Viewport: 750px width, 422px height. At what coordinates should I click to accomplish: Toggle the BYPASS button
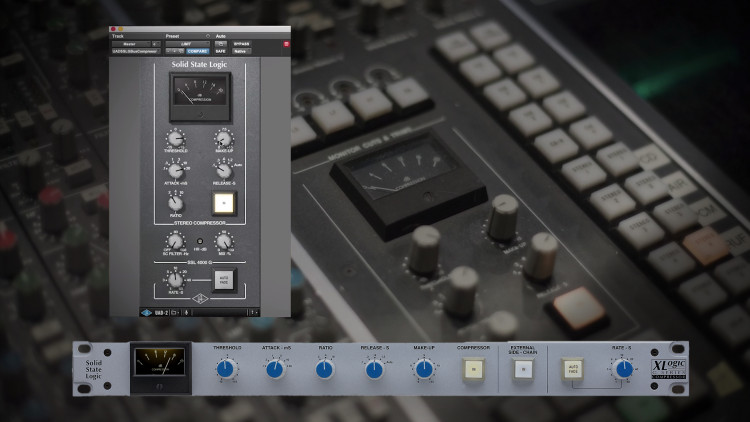[x=242, y=44]
